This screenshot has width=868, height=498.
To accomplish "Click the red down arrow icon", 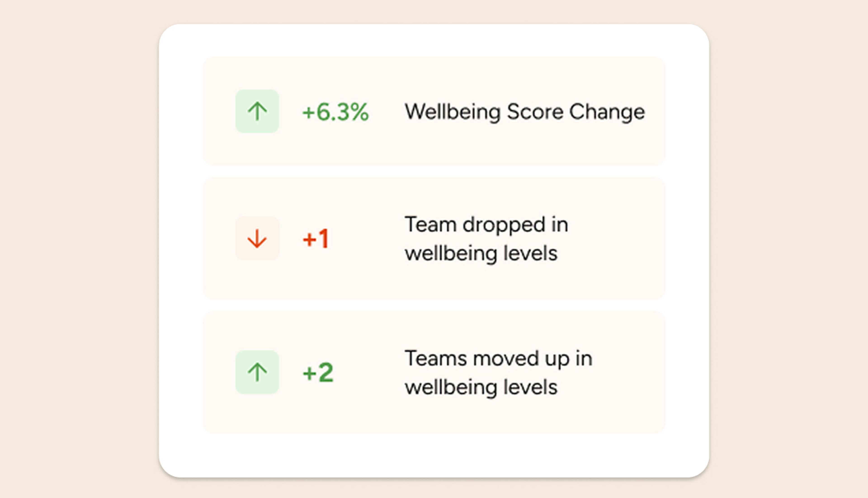I will pyautogui.click(x=257, y=238).
